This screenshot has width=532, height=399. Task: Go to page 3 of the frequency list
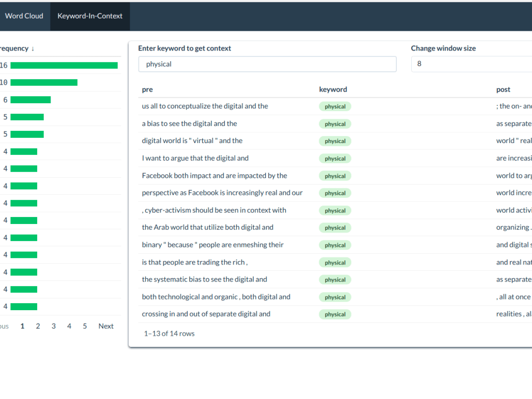(x=53, y=326)
